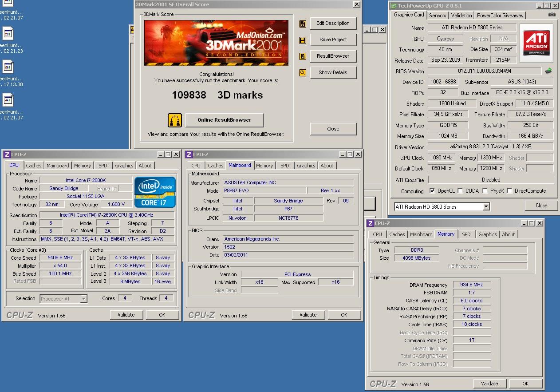This screenshot has width=560, height=392.
Task: Click OK in CPU-Z Mainboard window
Action: point(344,315)
